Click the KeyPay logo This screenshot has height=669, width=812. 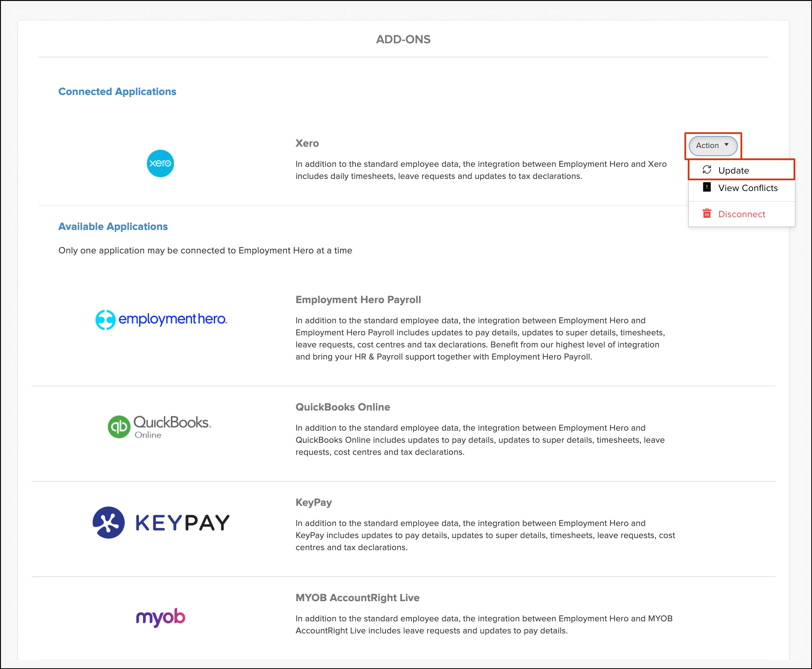(x=161, y=523)
